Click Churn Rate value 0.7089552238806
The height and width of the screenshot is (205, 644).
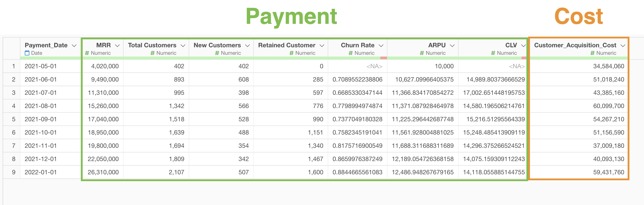(358, 80)
